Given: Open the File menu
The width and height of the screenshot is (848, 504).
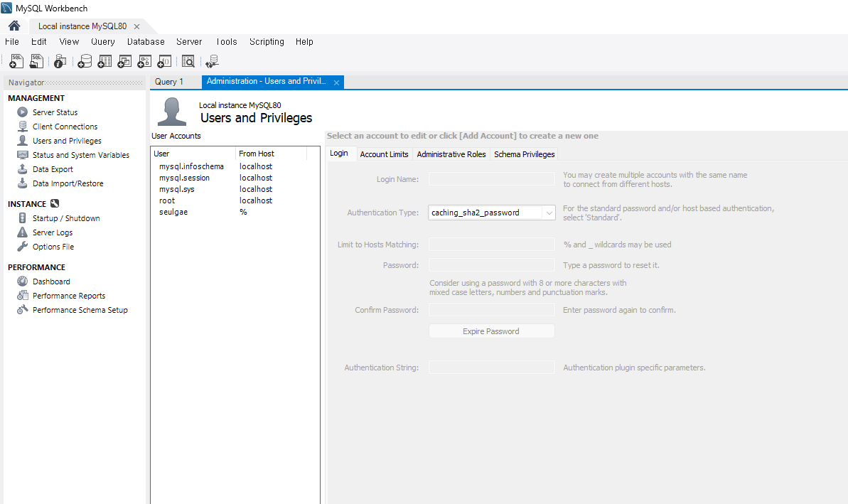Looking at the screenshot, I should coord(12,42).
